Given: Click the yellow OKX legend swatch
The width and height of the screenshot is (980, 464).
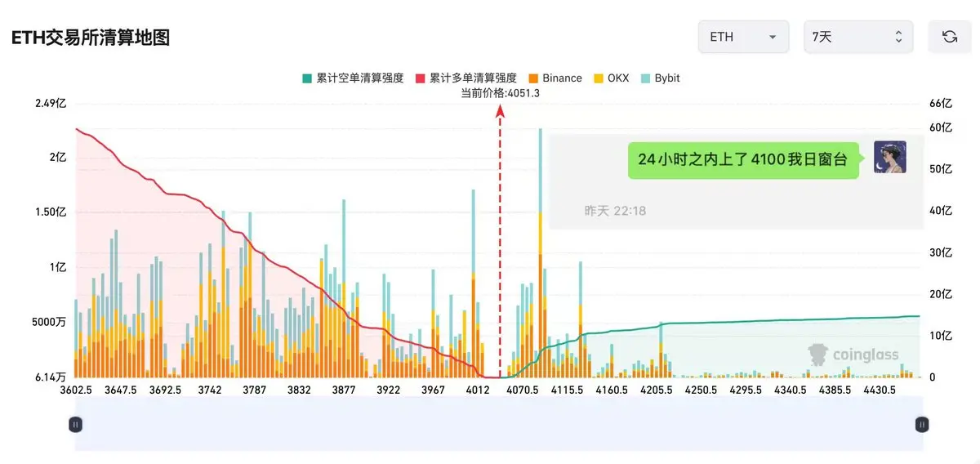Looking at the screenshot, I should (598, 78).
